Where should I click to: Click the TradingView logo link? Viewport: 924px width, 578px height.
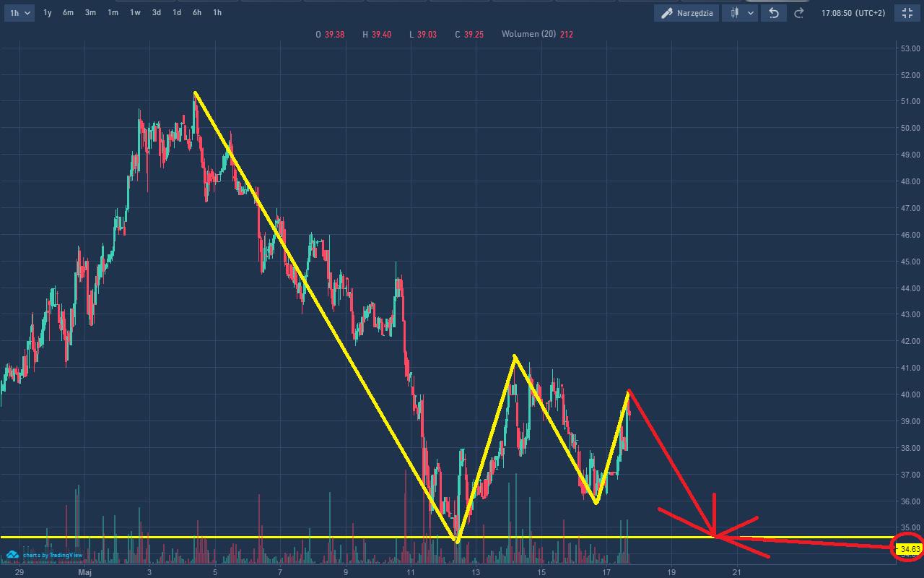(x=44, y=555)
